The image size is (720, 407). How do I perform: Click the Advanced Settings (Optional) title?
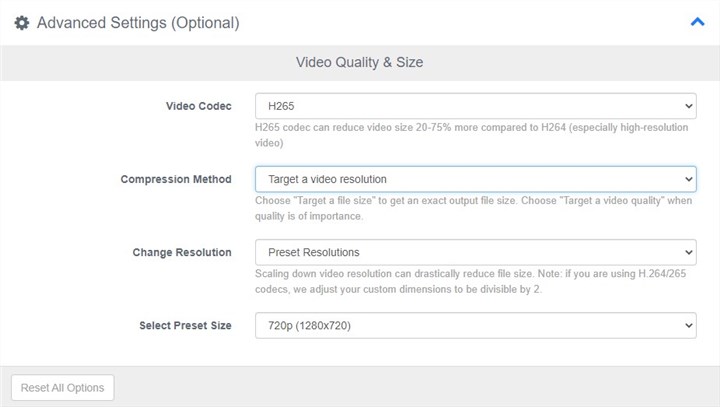pyautogui.click(x=138, y=22)
